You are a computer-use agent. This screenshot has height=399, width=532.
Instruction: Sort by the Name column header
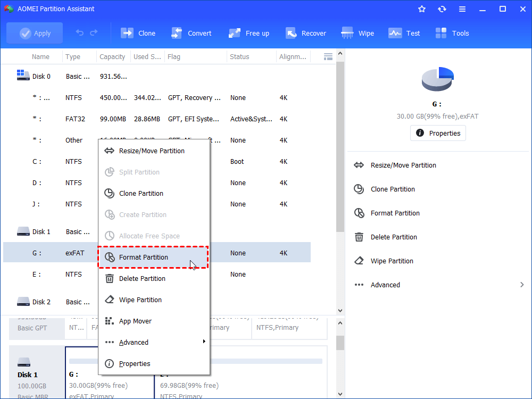pos(40,57)
